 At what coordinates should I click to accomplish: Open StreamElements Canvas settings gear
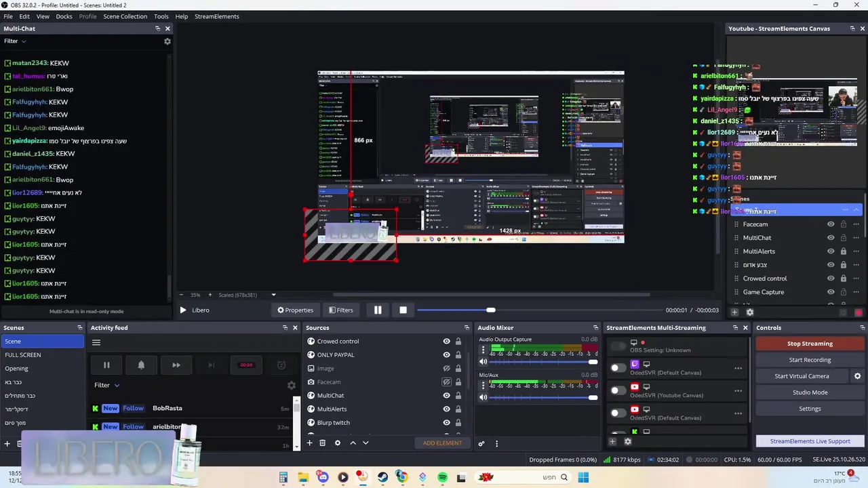click(x=749, y=312)
